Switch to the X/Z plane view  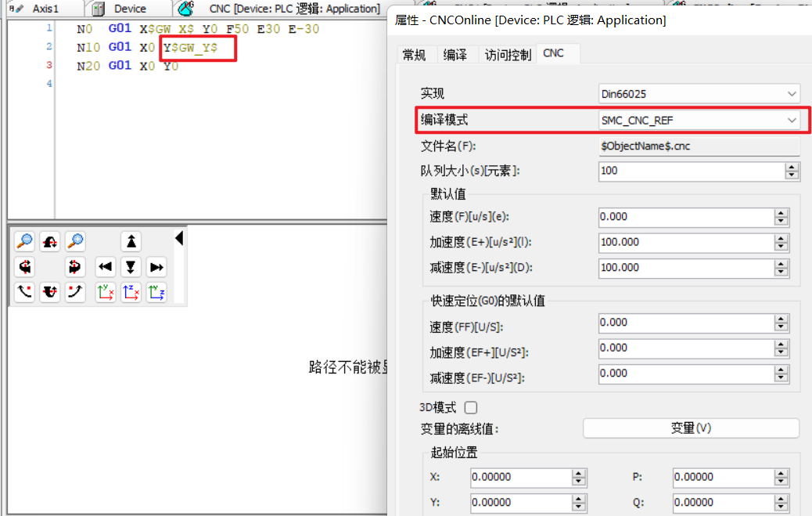[x=131, y=294]
